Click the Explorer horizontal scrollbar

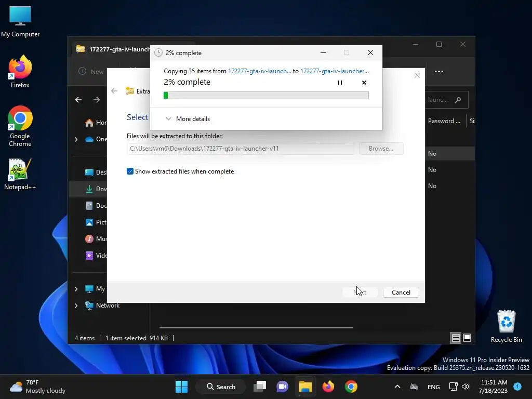tap(256, 328)
